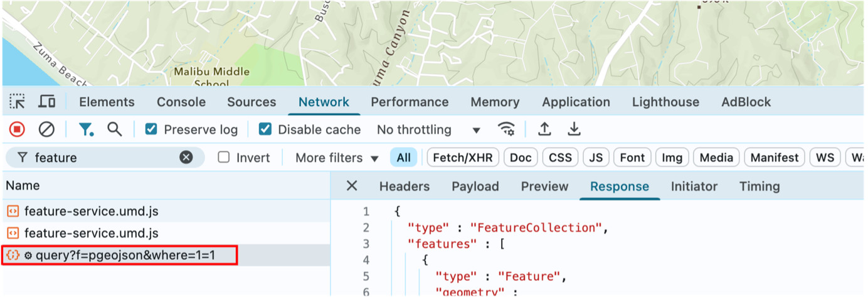Switch to the Console tab
This screenshot has width=868, height=299.
[x=181, y=102]
